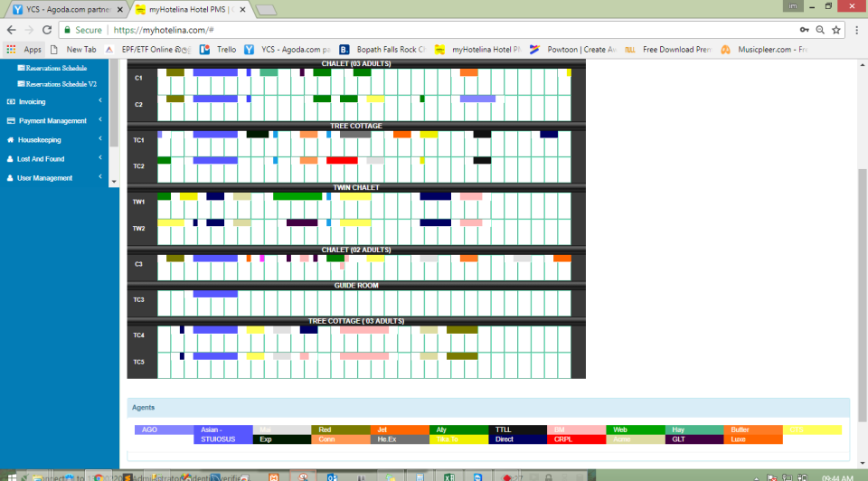This screenshot has height=481, width=868.
Task: Select the dark purple booking in TW2 row
Action: point(302,223)
